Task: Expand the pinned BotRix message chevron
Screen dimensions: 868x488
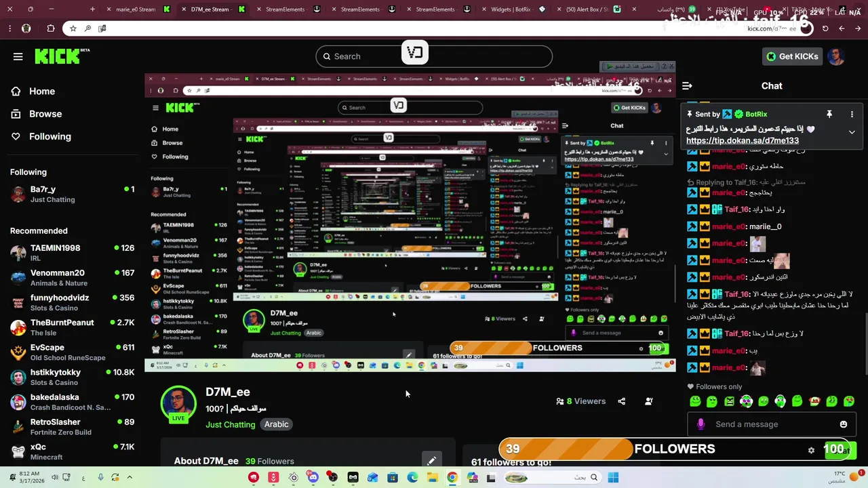Action: pos(852,132)
